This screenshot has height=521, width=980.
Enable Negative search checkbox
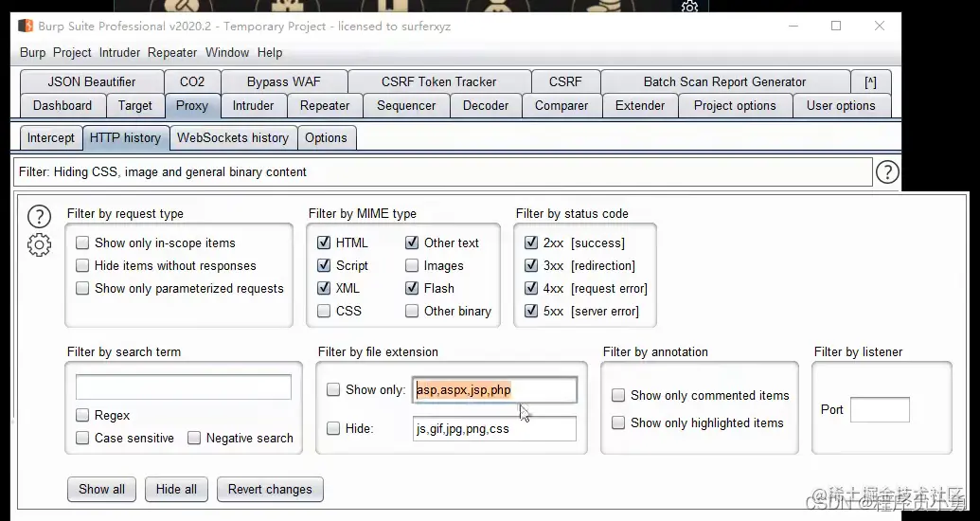tap(194, 438)
